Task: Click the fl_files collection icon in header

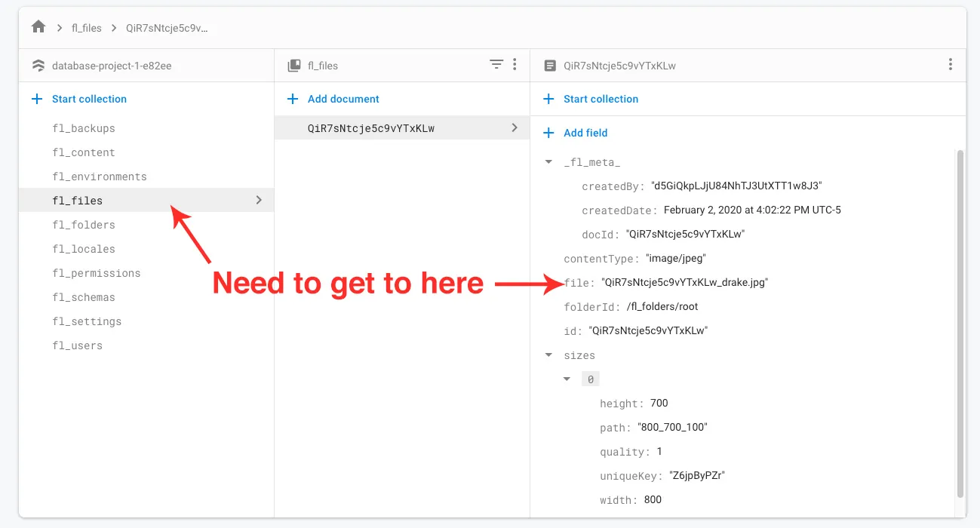Action: [294, 66]
